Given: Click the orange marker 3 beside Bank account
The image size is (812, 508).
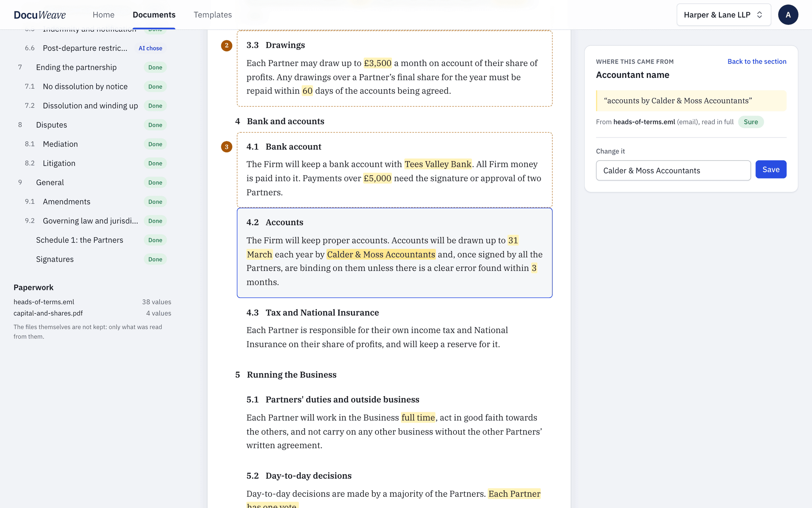Looking at the screenshot, I should [x=226, y=147].
